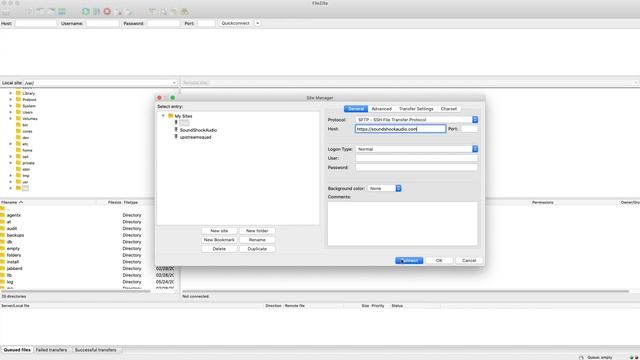Screen dimensions: 640x360
Task: Toggle transfer queue display toolbar icon
Action: coord(62,12)
